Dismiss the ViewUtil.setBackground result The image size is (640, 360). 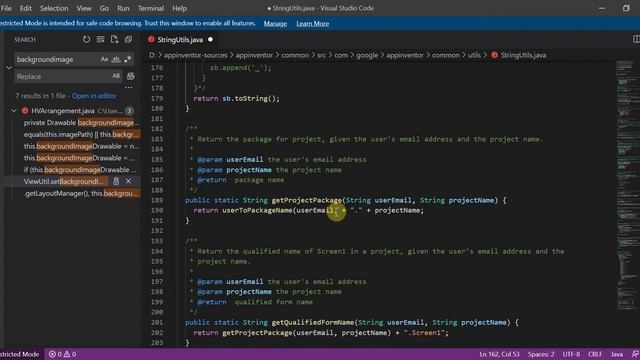pos(129,181)
